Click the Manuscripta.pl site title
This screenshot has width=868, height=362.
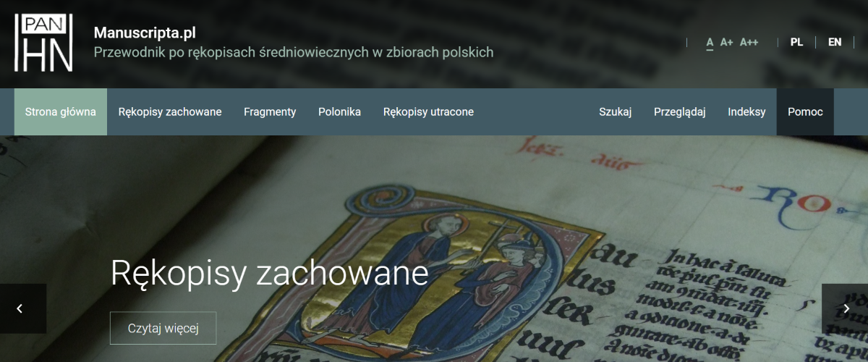click(x=145, y=33)
